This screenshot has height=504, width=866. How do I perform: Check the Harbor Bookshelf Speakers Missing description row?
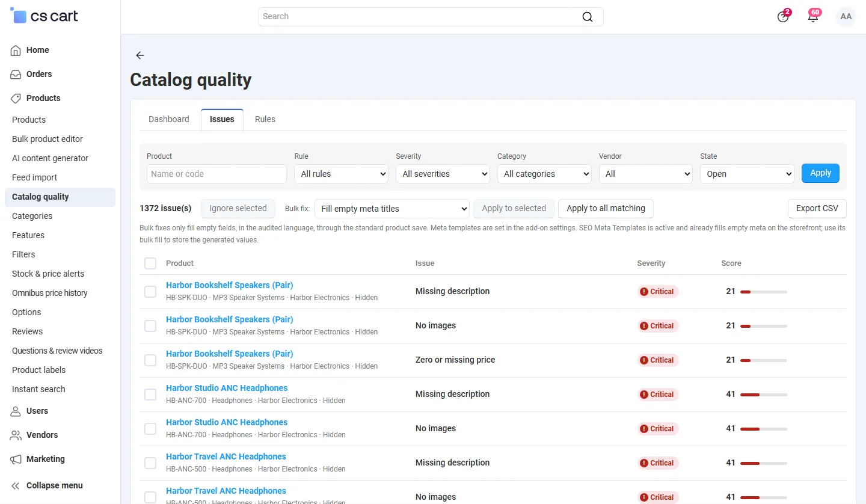tap(150, 292)
